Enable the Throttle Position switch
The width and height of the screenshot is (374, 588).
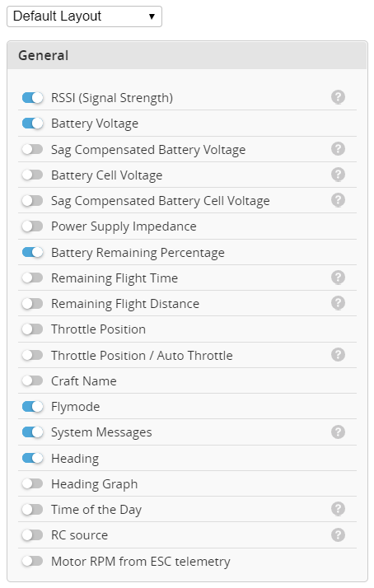(32, 329)
